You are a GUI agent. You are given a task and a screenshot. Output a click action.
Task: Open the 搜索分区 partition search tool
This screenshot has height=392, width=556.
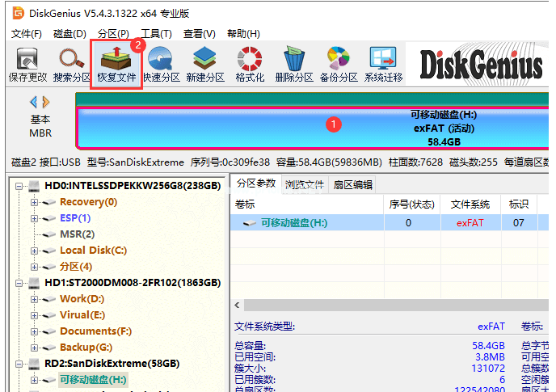[x=72, y=65]
